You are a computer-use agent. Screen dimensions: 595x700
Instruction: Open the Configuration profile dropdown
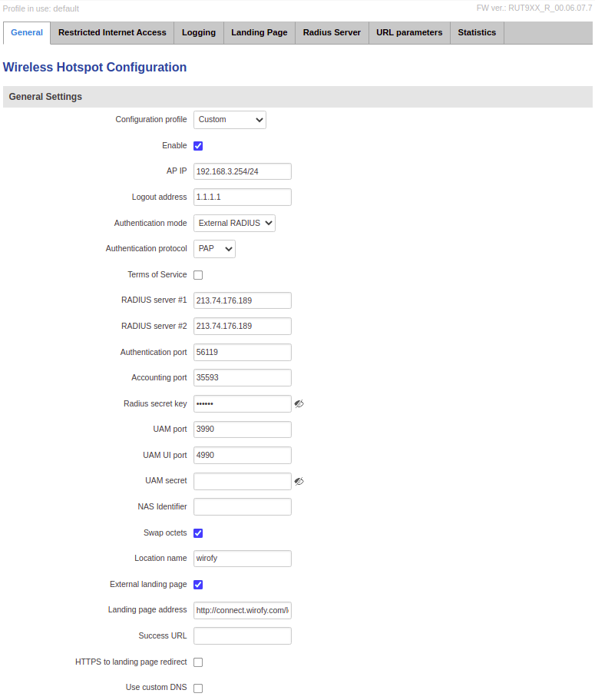230,120
